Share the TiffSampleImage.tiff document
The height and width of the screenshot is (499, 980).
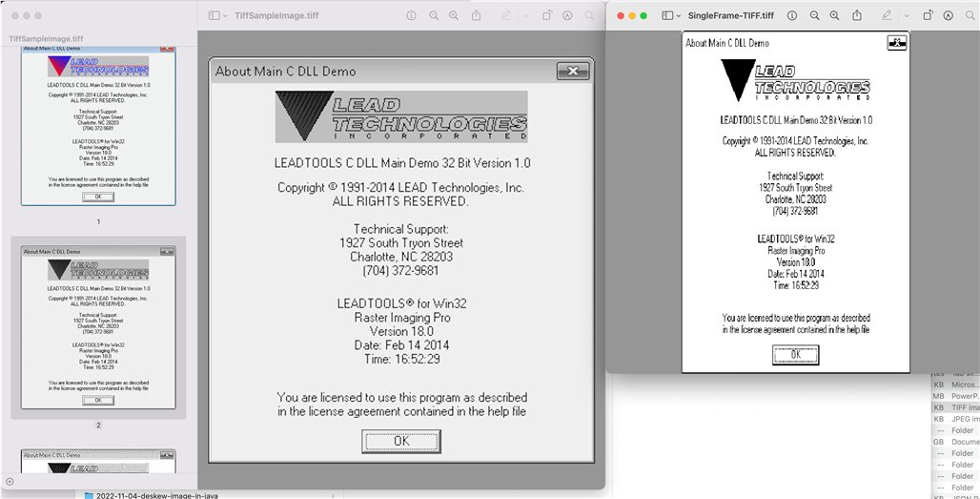(477, 15)
